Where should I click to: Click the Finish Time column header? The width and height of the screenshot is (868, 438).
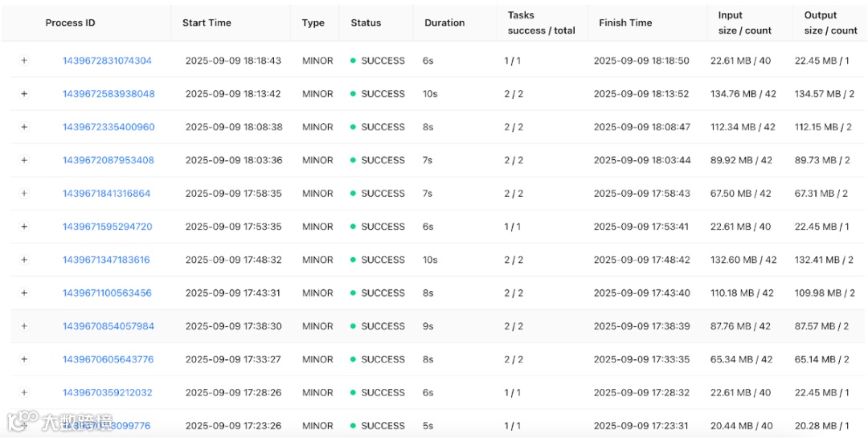625,23
